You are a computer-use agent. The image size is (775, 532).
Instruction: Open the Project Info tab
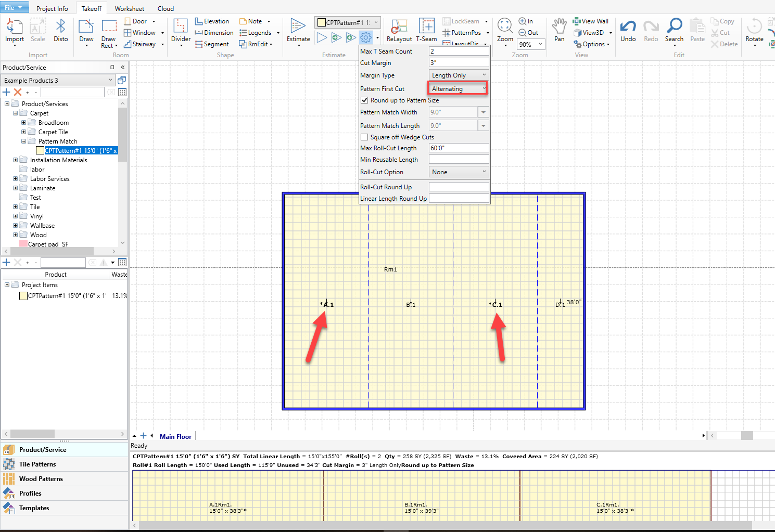(52, 9)
